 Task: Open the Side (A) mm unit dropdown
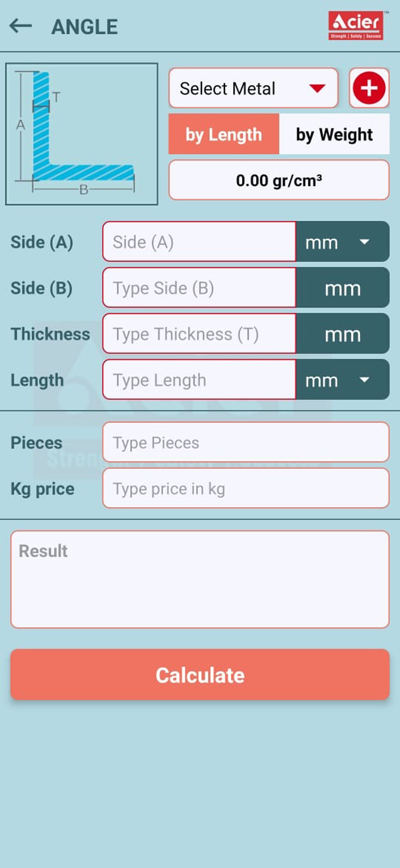(x=342, y=242)
